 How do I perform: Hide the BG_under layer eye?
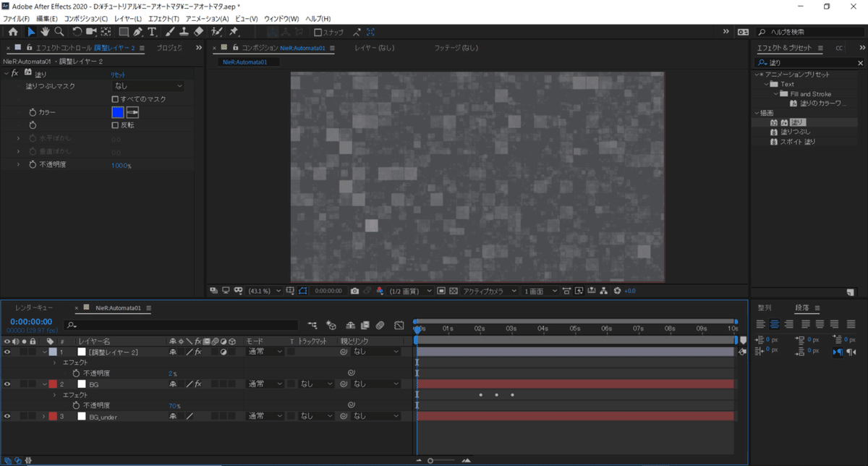[x=7, y=417]
